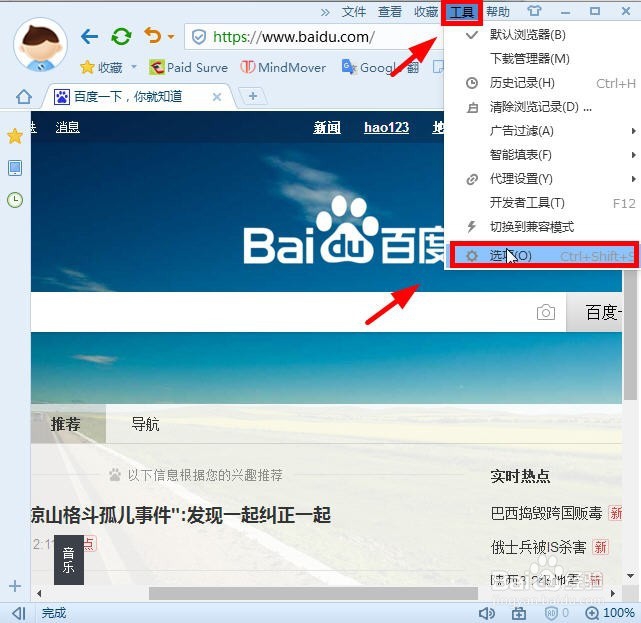Click the horizontal scrollbar thumb
The width and height of the screenshot is (641, 623).
pyautogui.click(x=313, y=593)
